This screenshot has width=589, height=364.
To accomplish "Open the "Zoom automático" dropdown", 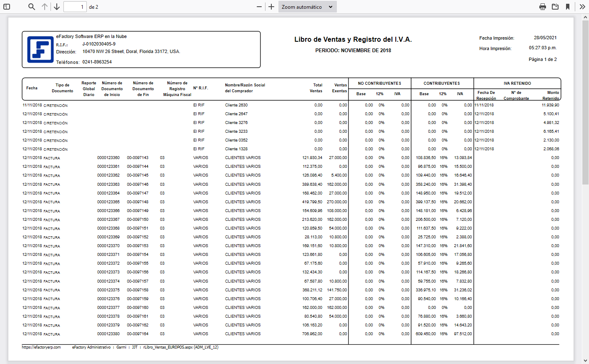I will tap(307, 6).
